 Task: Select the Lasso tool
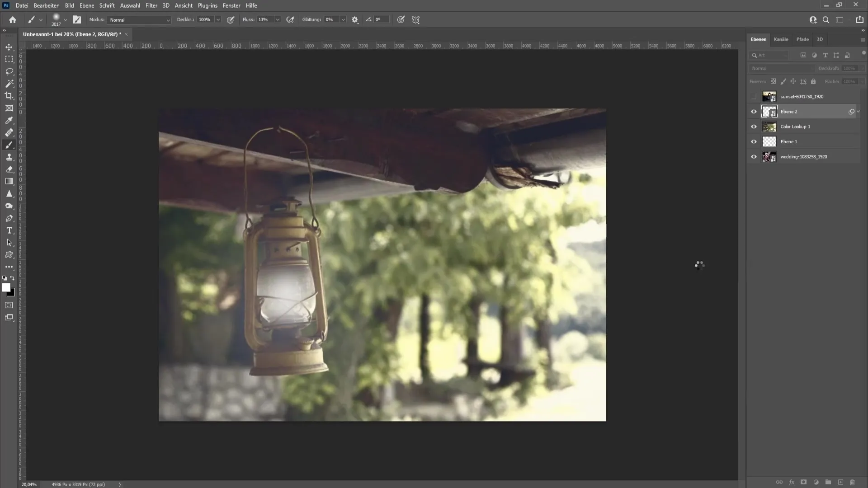click(9, 70)
